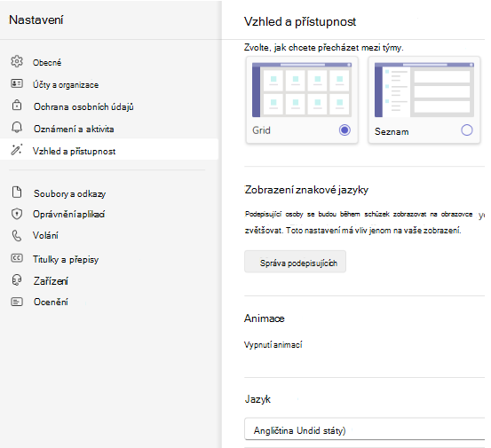The width and height of the screenshot is (491, 448).
Task: Select Vzhled a přístupnost in sidebar
Action: tap(109, 149)
